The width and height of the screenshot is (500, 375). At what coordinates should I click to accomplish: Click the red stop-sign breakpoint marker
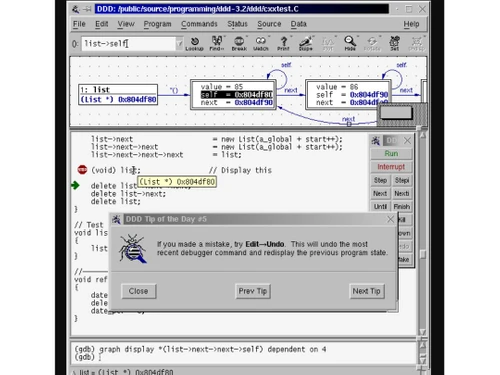click(82, 170)
